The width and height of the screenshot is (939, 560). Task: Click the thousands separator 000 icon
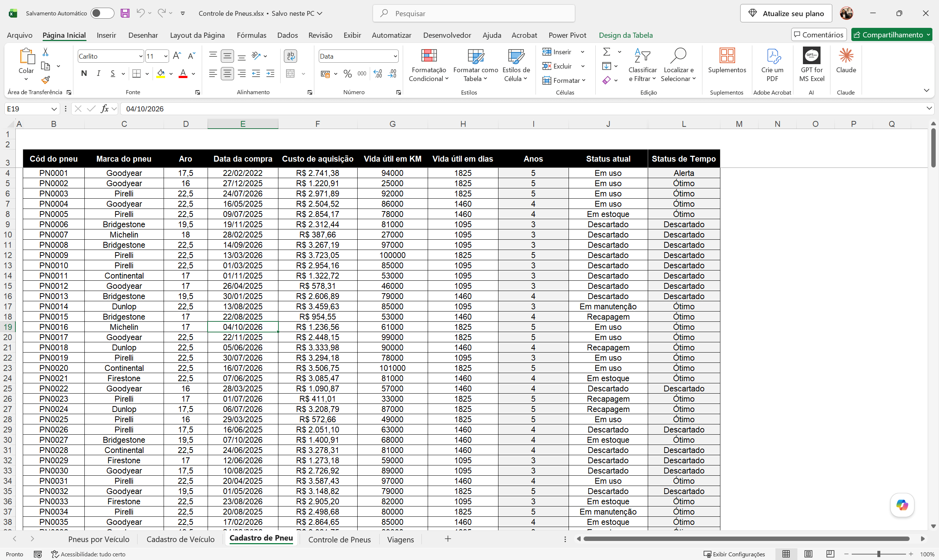point(362,74)
